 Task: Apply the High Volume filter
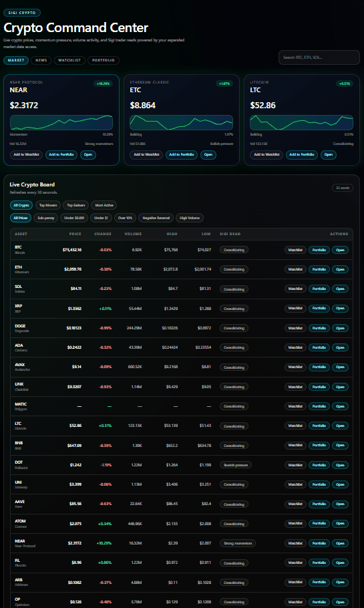tap(190, 218)
